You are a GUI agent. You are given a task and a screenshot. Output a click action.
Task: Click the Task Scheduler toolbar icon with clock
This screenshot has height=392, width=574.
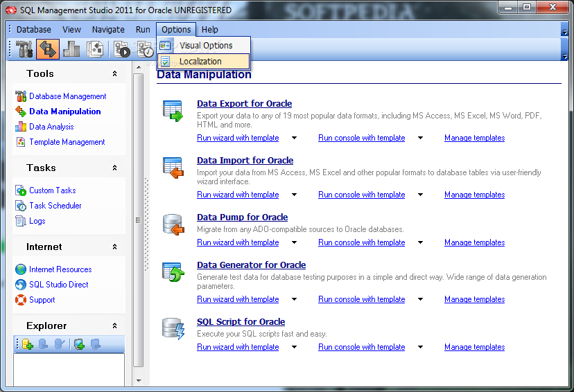pyautogui.click(x=146, y=49)
